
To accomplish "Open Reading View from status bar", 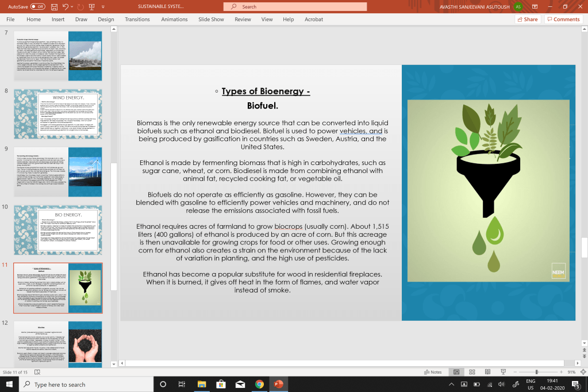I will 487,372.
